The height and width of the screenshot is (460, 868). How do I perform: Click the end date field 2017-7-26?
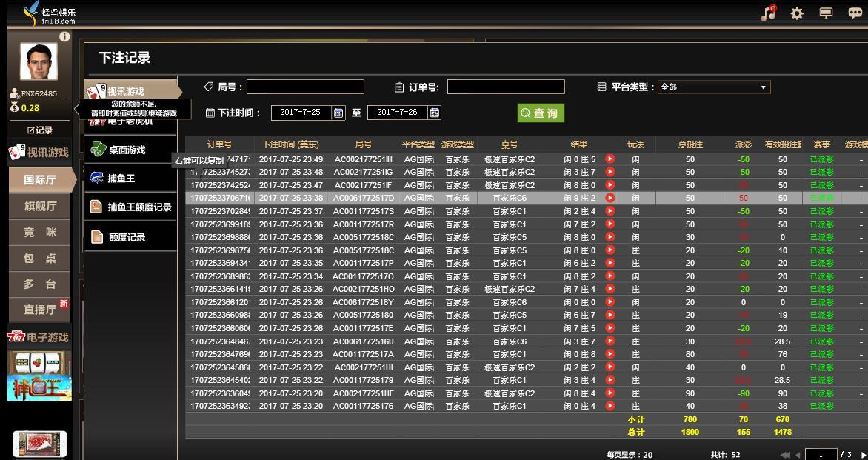point(397,113)
